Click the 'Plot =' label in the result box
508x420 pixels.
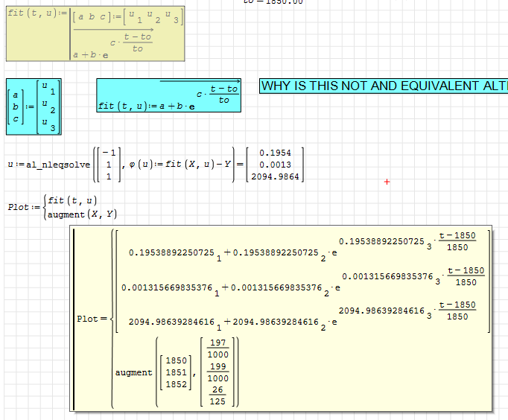click(91, 319)
